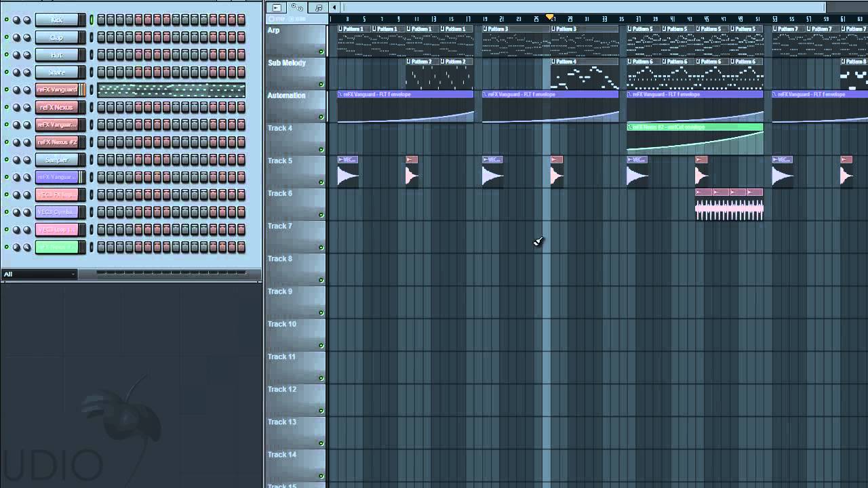
Task: Adjust the reFX Nexus channel volume knob
Action: (27, 107)
